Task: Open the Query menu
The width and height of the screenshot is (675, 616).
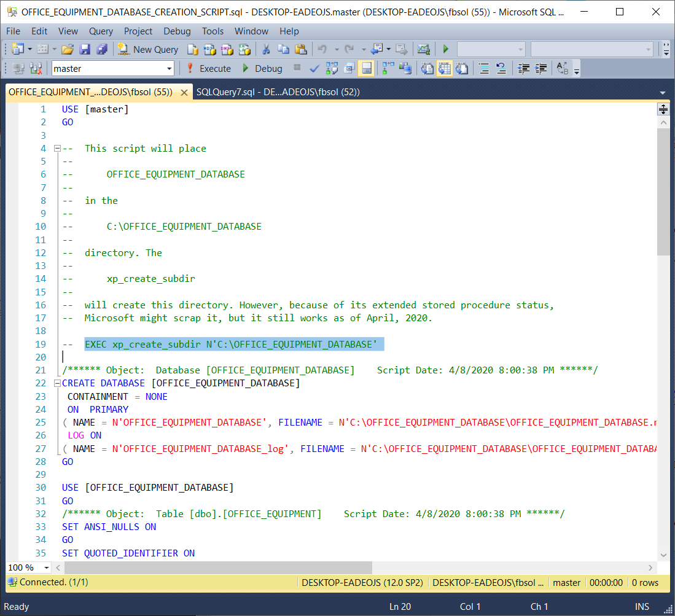Action: [101, 31]
